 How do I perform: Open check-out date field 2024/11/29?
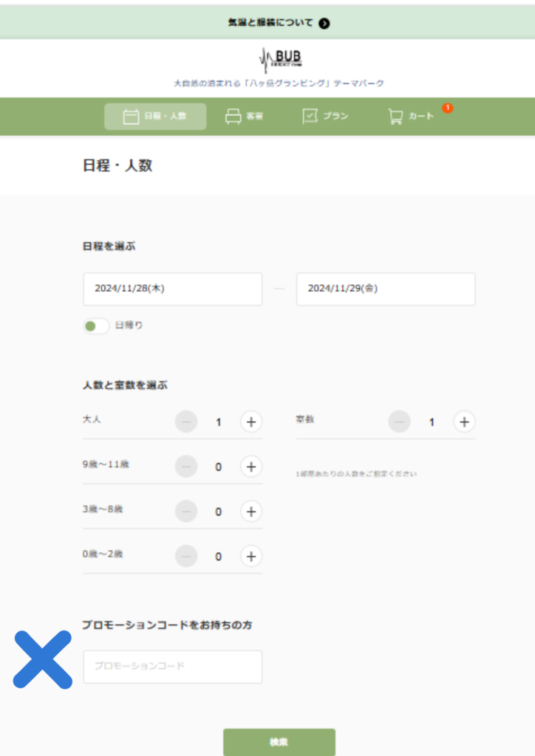385,289
